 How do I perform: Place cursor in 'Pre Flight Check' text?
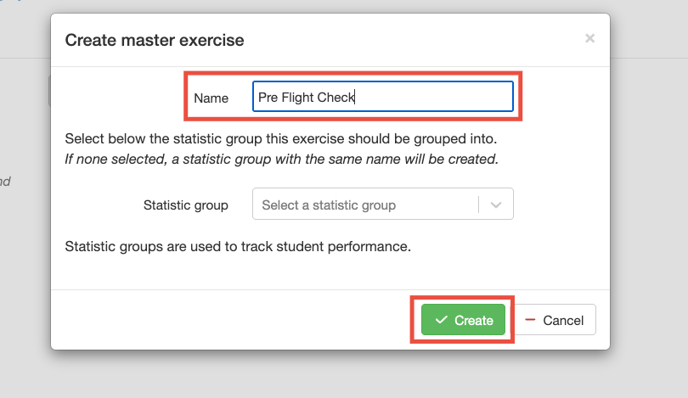pyautogui.click(x=306, y=97)
